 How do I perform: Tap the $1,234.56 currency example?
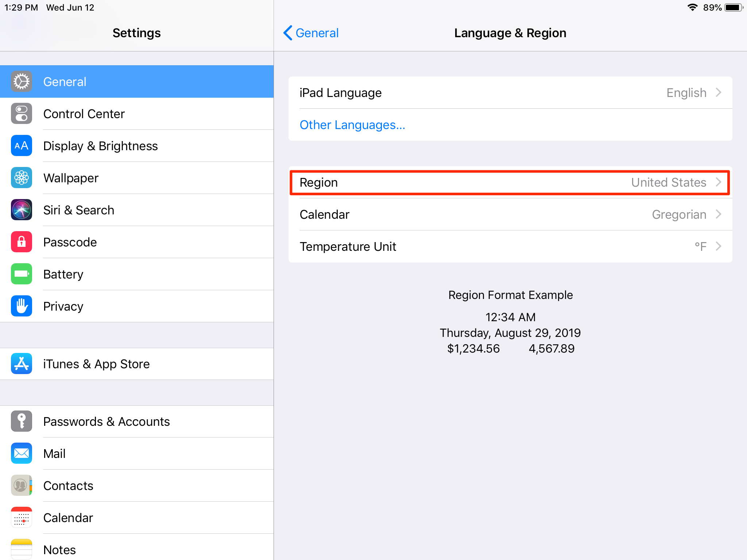coord(473,349)
